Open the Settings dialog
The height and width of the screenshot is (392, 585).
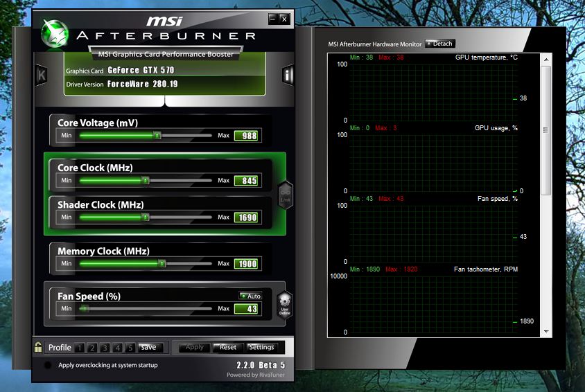(261, 347)
